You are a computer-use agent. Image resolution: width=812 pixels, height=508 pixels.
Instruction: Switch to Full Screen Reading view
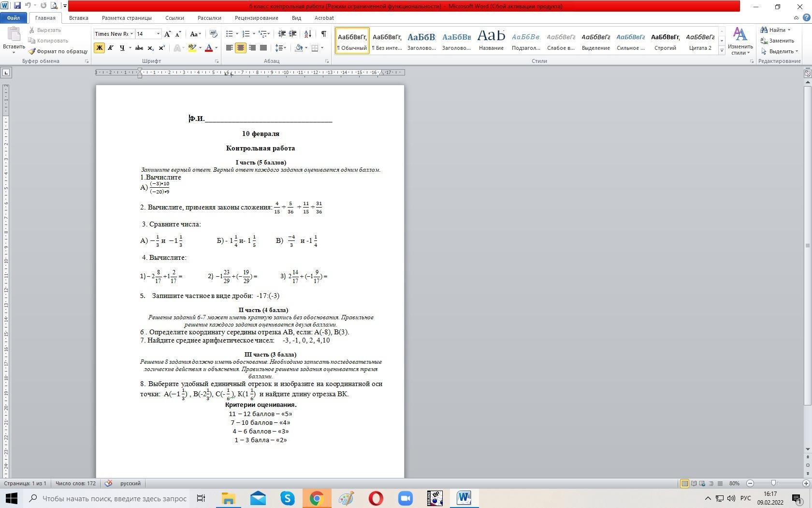(694, 483)
